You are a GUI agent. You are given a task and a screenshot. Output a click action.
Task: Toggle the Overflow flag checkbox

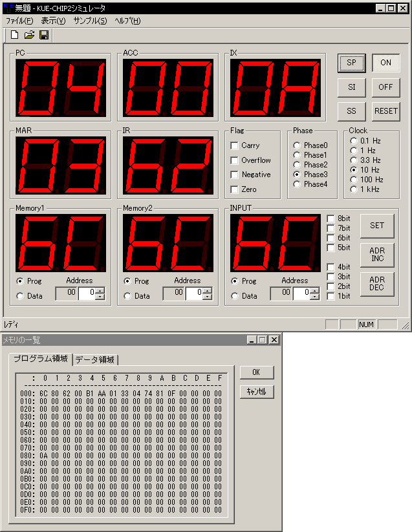click(x=234, y=160)
